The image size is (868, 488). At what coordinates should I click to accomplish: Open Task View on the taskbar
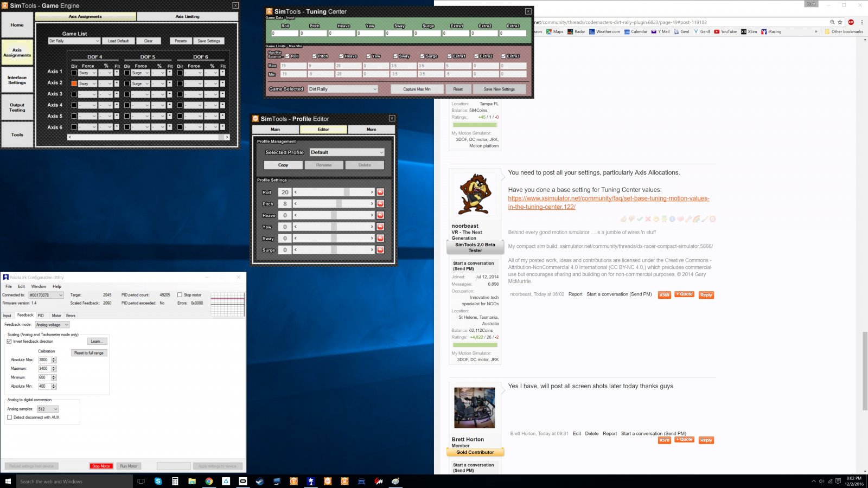tap(141, 481)
